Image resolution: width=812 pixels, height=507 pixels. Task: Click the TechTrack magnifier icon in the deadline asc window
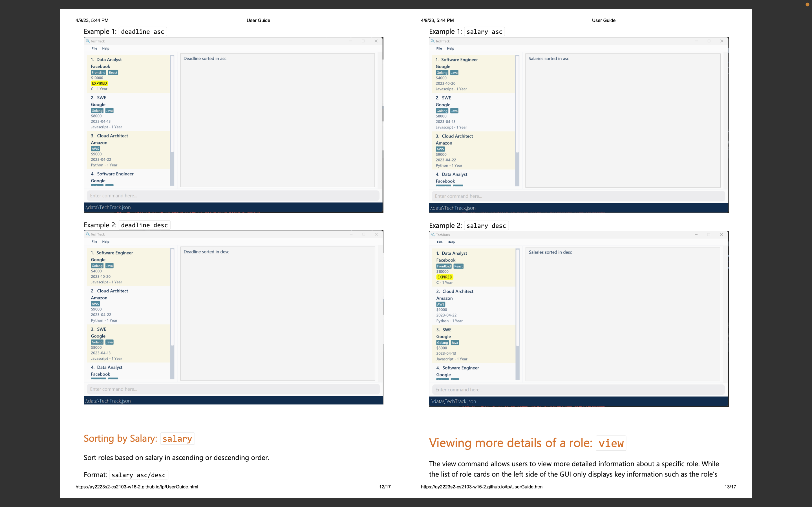pyautogui.click(x=88, y=41)
